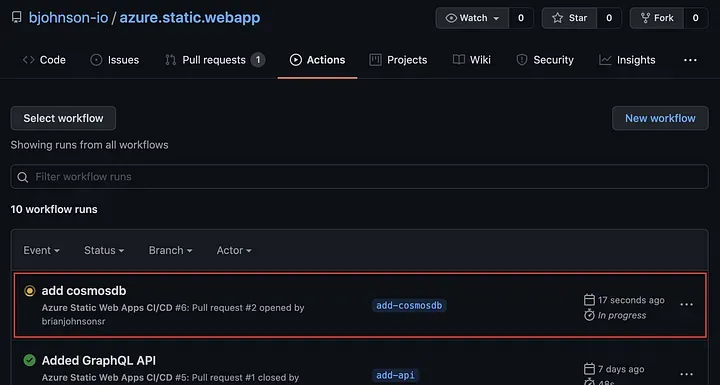Click the 'In progress' status text

click(622, 315)
